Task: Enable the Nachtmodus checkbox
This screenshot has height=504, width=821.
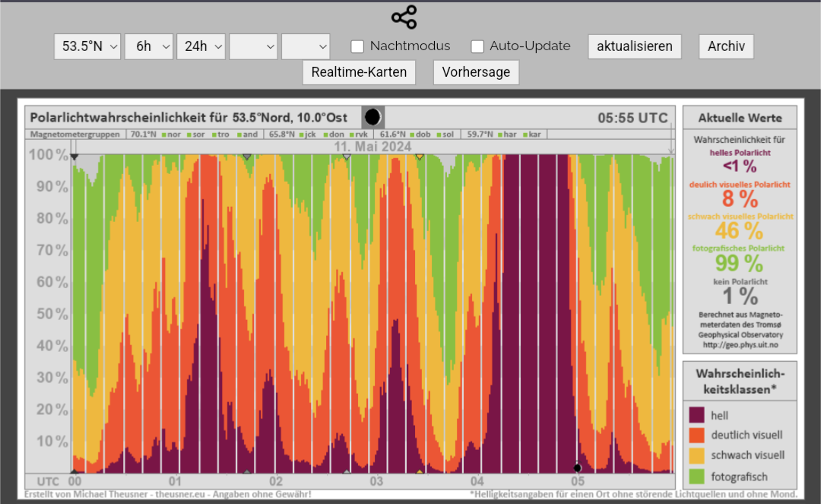Action: [x=357, y=46]
